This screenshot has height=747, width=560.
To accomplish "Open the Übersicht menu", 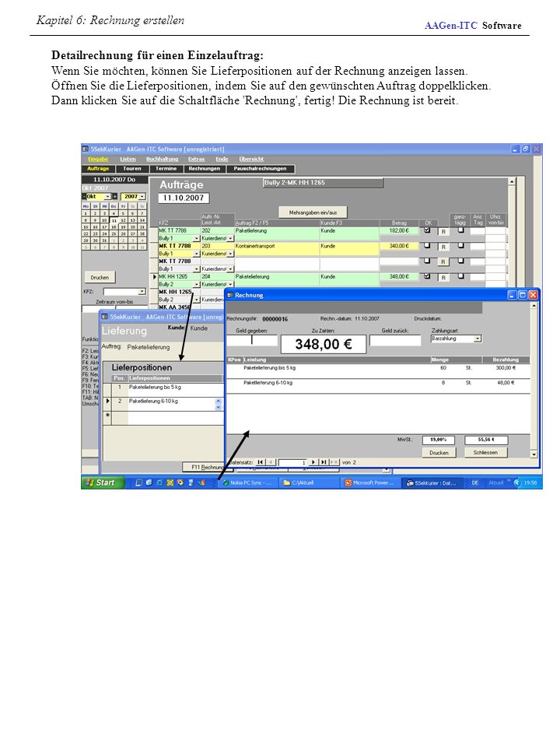I will pos(251,159).
